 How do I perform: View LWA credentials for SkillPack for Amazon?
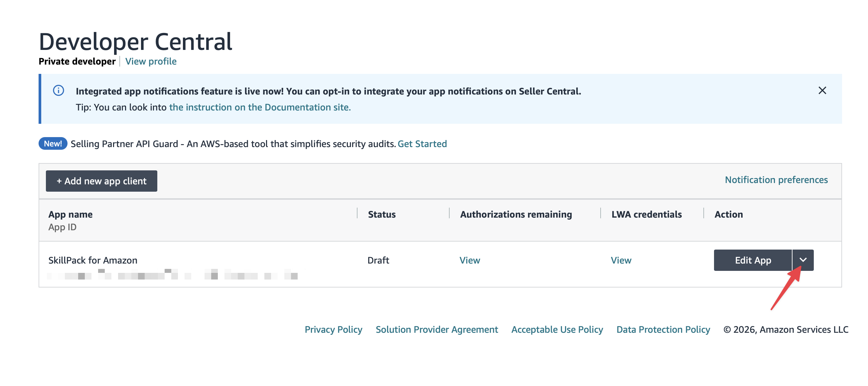(x=621, y=260)
